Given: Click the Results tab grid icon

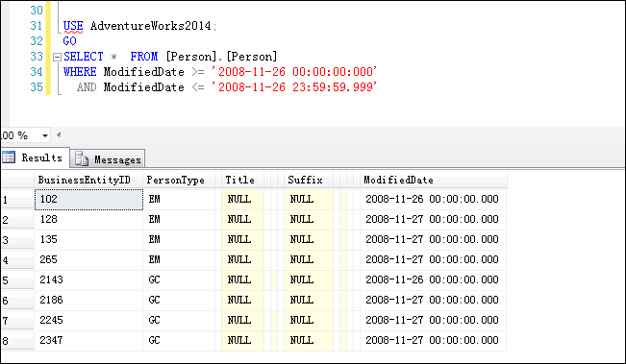Looking at the screenshot, I should coord(9,158).
